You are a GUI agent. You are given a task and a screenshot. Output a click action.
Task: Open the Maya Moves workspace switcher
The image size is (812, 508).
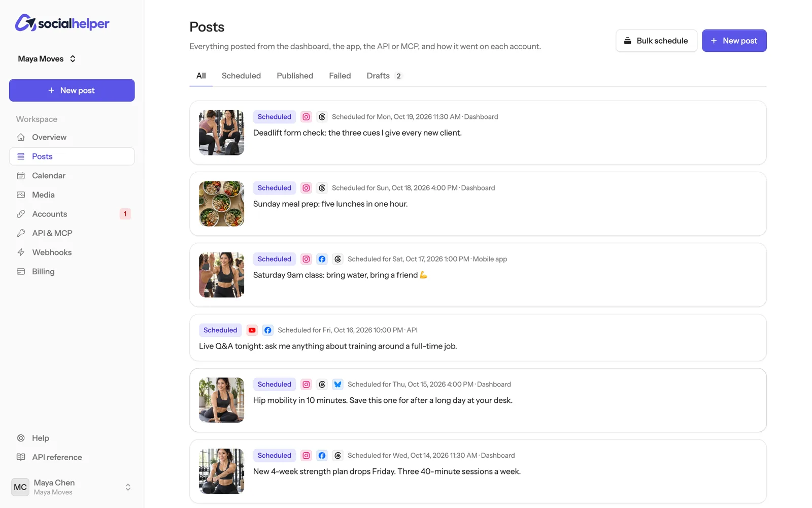point(47,59)
